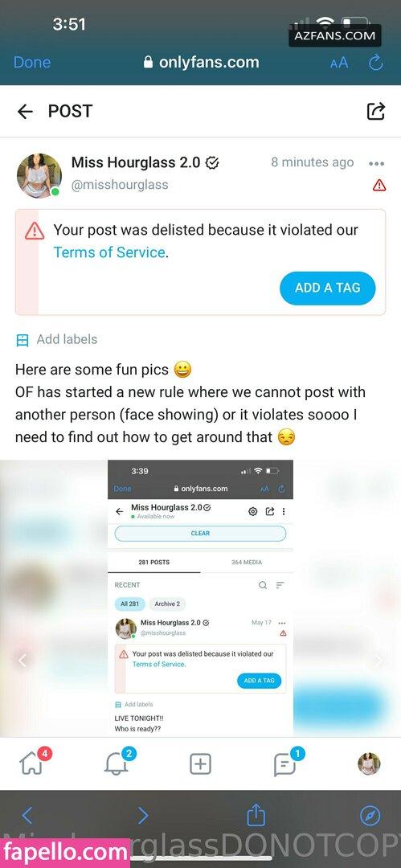Open profile avatar in bottom navigation bar
This screenshot has height=868, width=401.
[x=369, y=764]
